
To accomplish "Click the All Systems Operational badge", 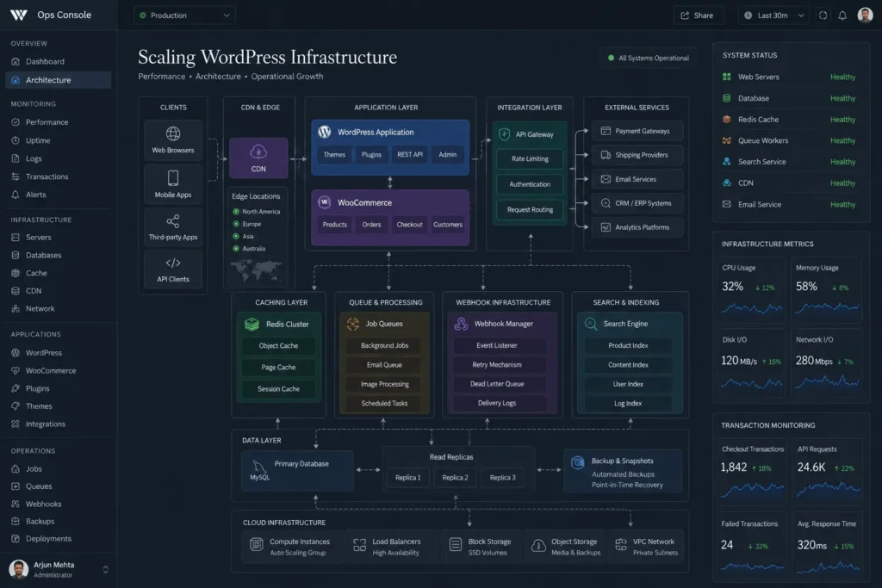I will click(x=648, y=58).
